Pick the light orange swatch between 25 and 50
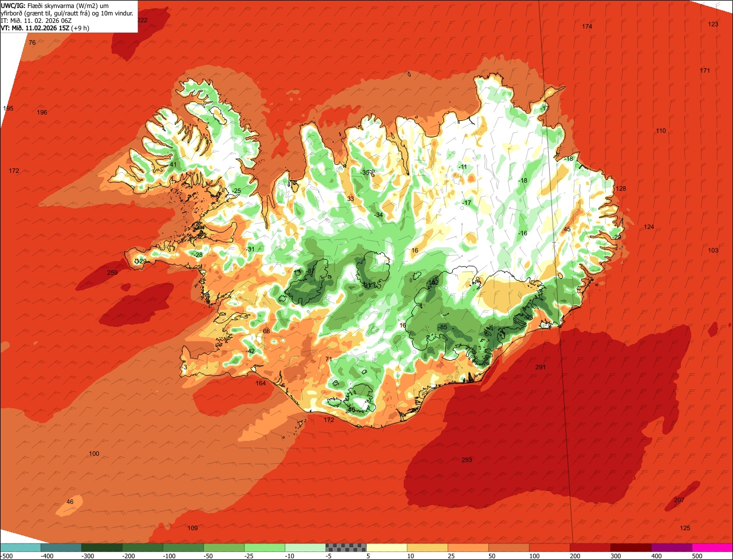733x560 pixels. click(x=468, y=547)
